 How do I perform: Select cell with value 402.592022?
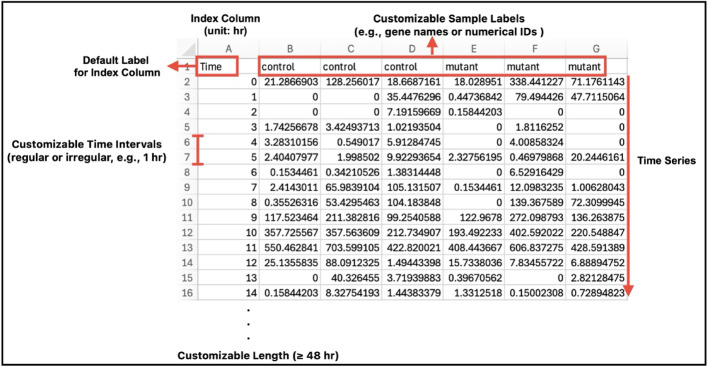pyautogui.click(x=535, y=232)
